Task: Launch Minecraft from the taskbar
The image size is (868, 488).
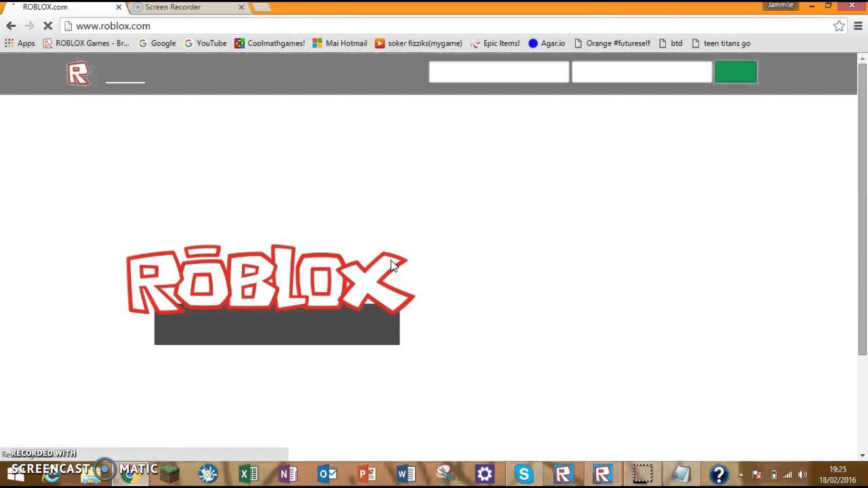Action: pyautogui.click(x=170, y=474)
